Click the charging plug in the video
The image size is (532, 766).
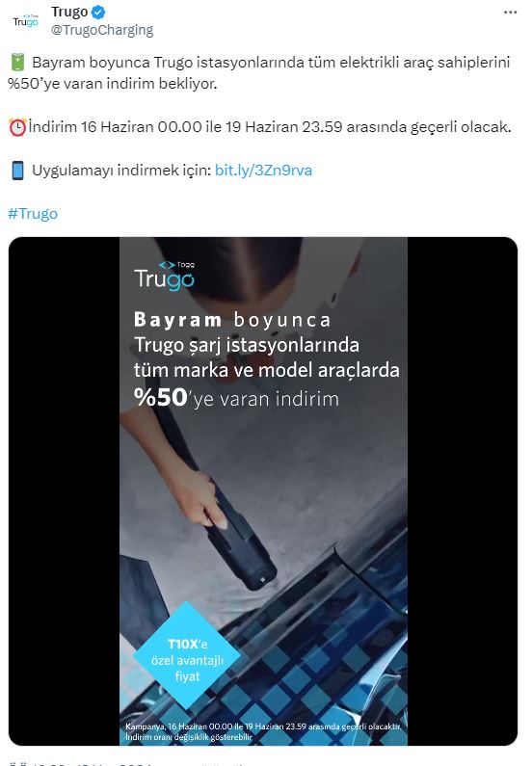click(x=242, y=543)
